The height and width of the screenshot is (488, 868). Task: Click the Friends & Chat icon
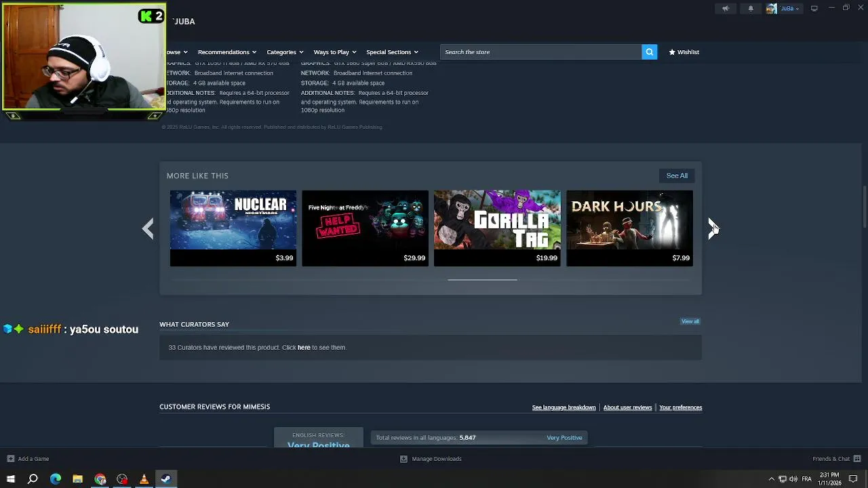coord(857,459)
